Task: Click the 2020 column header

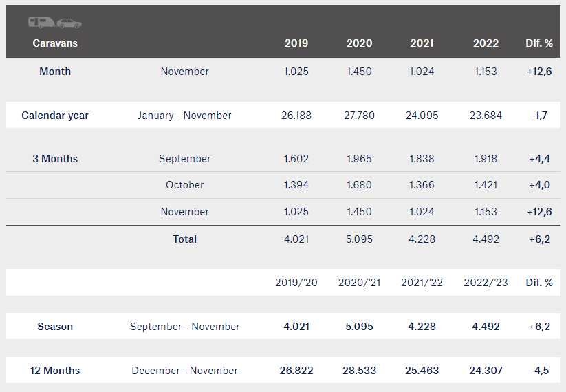Action: click(x=359, y=43)
